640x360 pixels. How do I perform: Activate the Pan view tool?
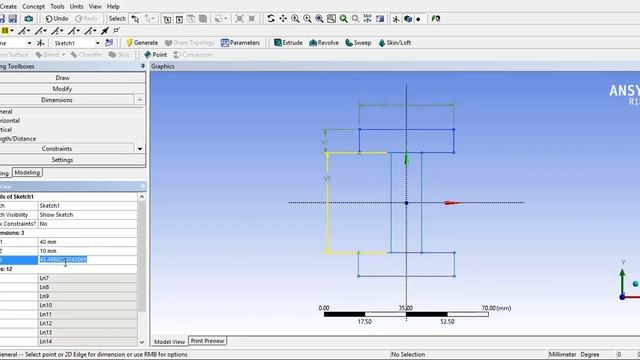pyautogui.click(x=283, y=18)
